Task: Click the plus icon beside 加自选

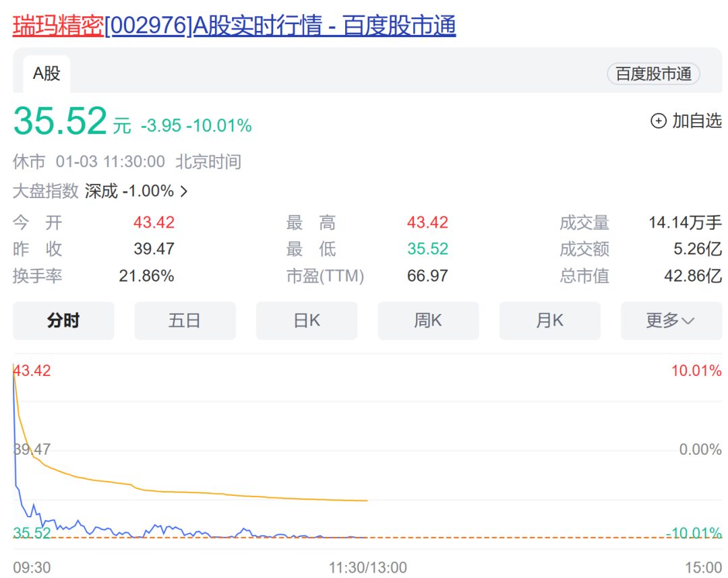Action: tap(659, 121)
